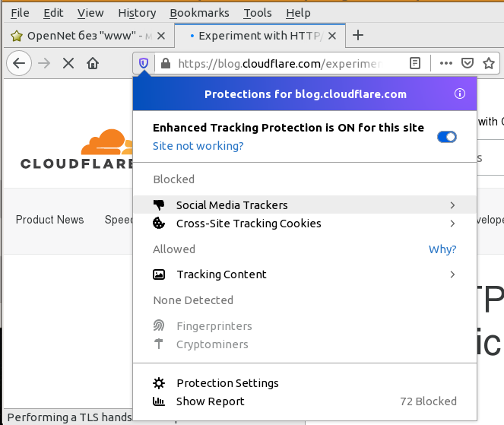
Task: Go to the home page icon
Action: (x=93, y=64)
